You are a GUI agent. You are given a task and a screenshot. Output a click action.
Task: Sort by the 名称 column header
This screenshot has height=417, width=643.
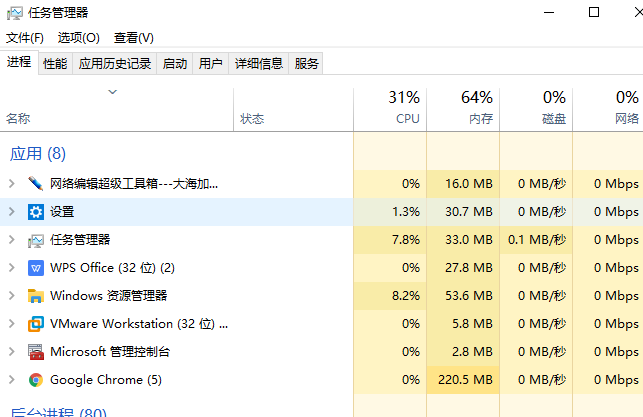[116, 110]
